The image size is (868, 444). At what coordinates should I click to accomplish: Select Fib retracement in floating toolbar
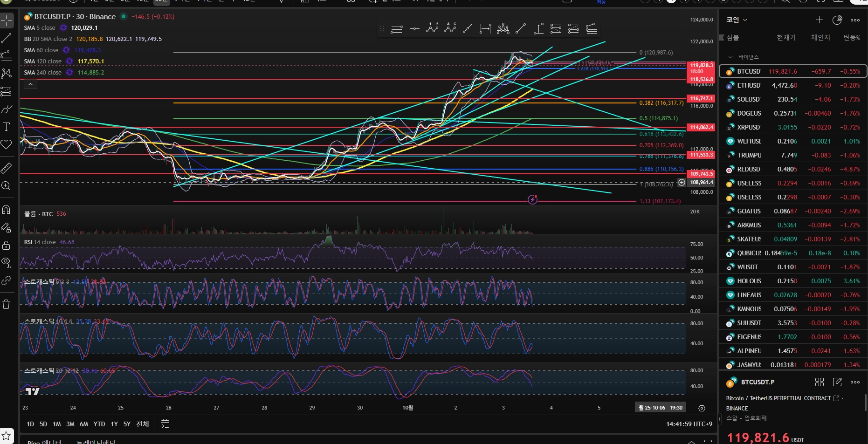[x=397, y=29]
